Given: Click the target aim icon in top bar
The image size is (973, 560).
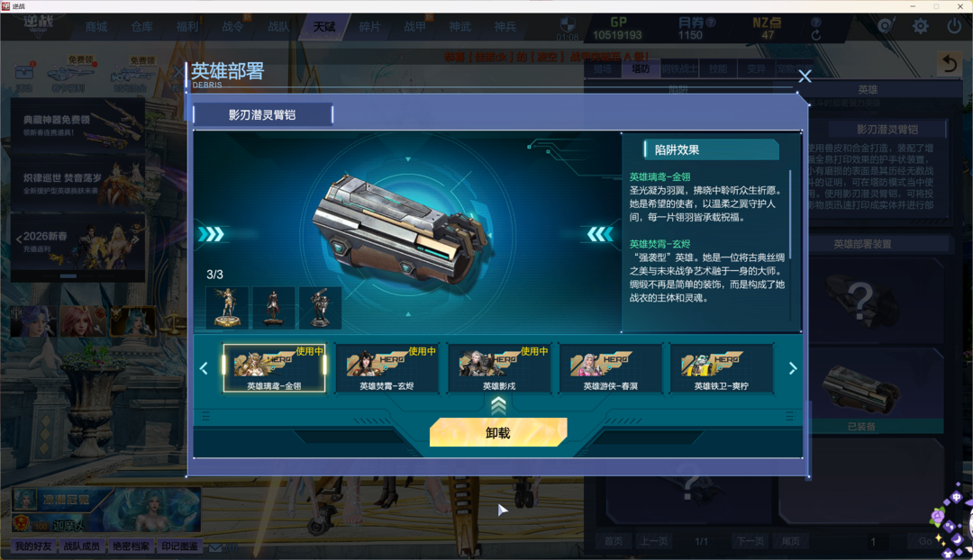Looking at the screenshot, I should 887,26.
